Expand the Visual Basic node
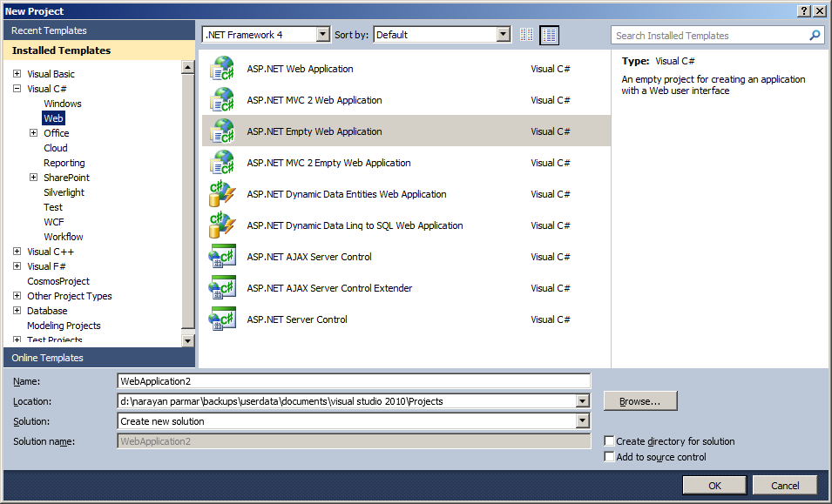Viewport: 832px width, 504px height. tap(17, 74)
